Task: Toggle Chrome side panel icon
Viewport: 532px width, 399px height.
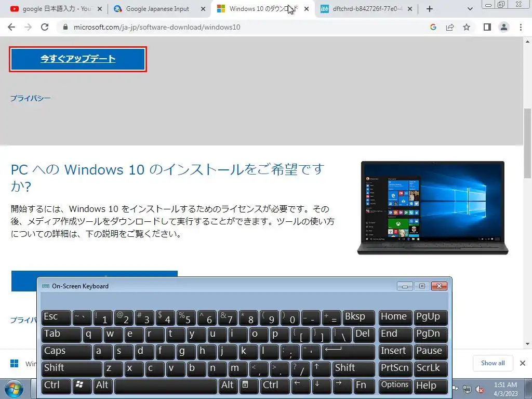Action: point(487,27)
